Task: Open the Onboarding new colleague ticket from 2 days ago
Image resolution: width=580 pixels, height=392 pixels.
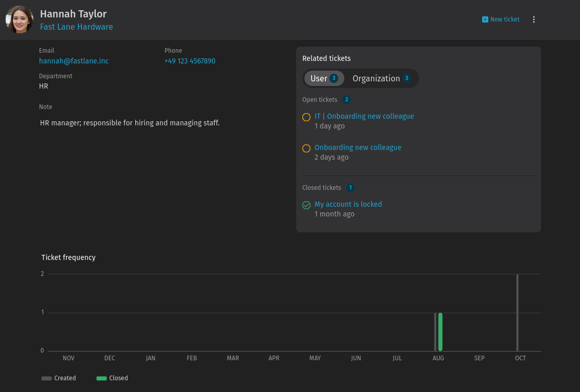Action: 358,147
